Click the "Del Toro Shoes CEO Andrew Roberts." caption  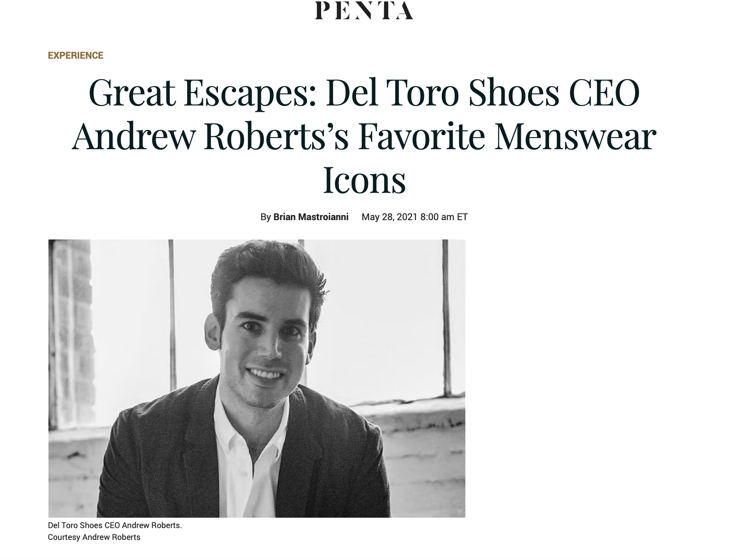[115, 525]
